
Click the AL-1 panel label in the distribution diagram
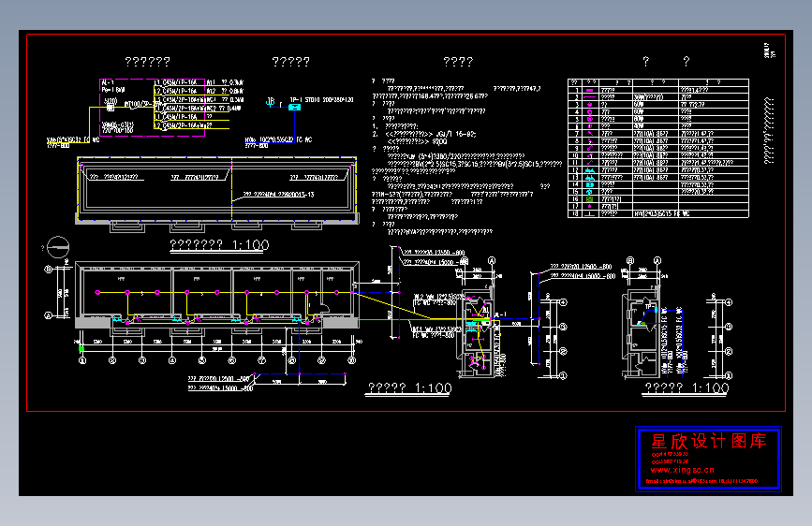pyautogui.click(x=108, y=82)
